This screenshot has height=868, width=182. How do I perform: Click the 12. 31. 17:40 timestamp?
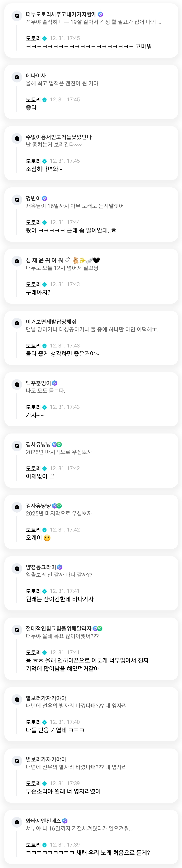coord(65,722)
